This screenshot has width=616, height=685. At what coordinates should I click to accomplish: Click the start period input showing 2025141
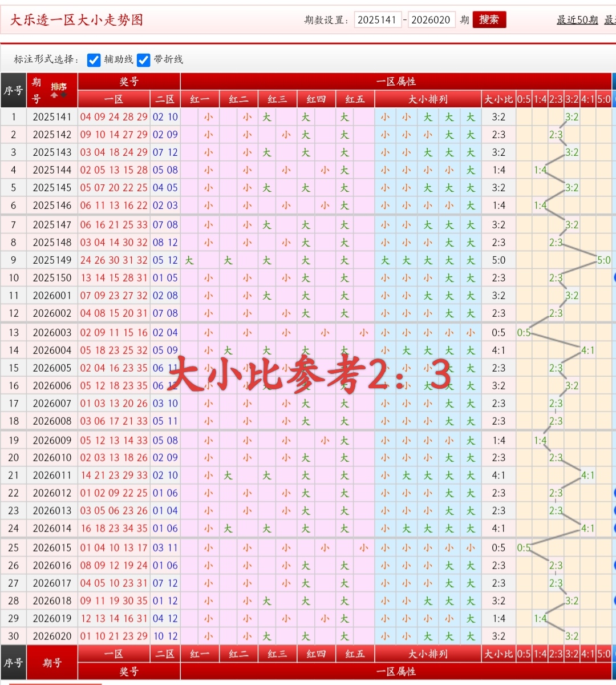pos(378,19)
